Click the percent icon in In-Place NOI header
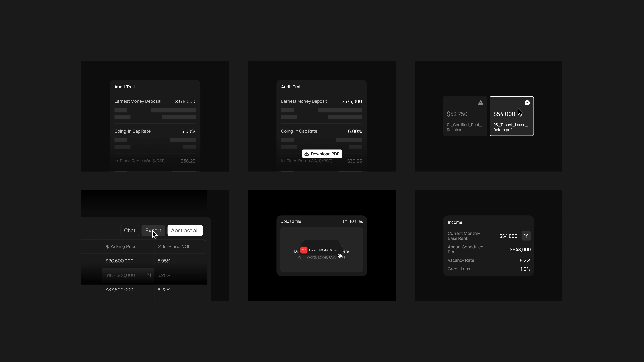This screenshot has height=362, width=644. click(159, 247)
